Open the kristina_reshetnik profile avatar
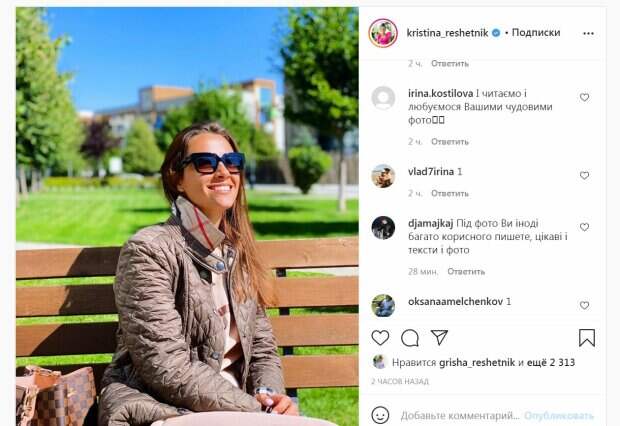 383,33
